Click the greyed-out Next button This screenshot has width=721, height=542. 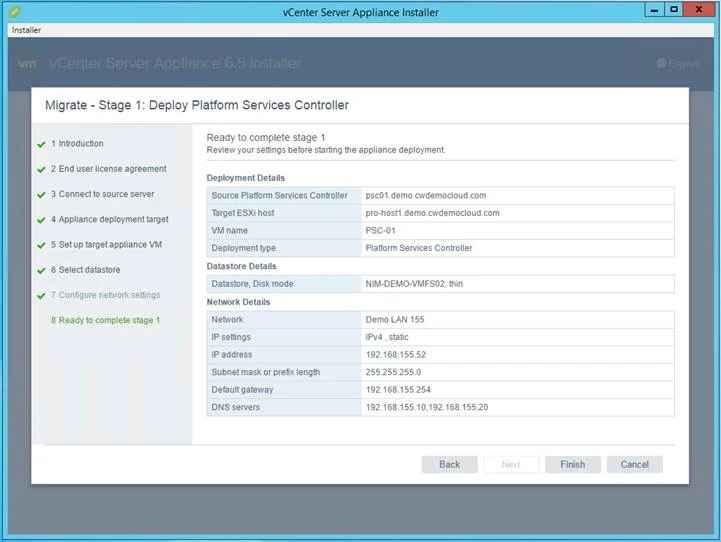click(511, 464)
